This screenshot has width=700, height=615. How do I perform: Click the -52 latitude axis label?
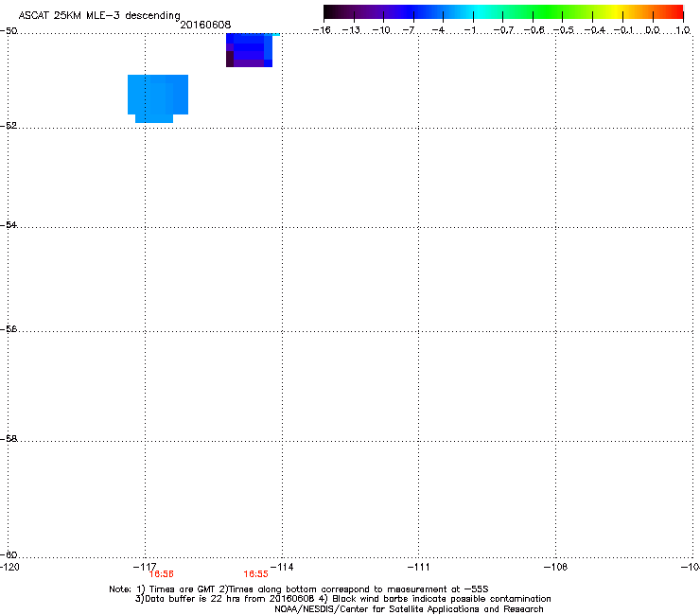(9, 126)
